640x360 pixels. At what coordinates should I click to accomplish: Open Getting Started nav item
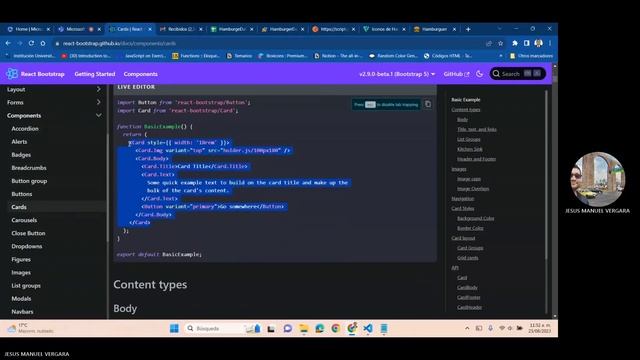tap(95, 74)
